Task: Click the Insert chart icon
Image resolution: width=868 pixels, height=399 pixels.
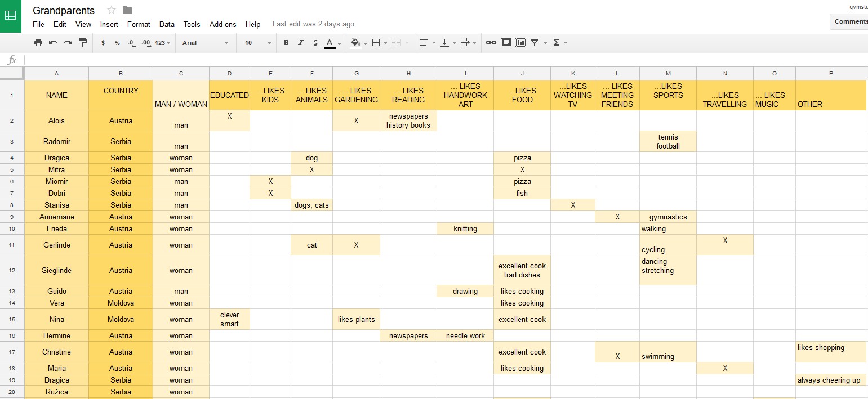Action: click(x=520, y=43)
